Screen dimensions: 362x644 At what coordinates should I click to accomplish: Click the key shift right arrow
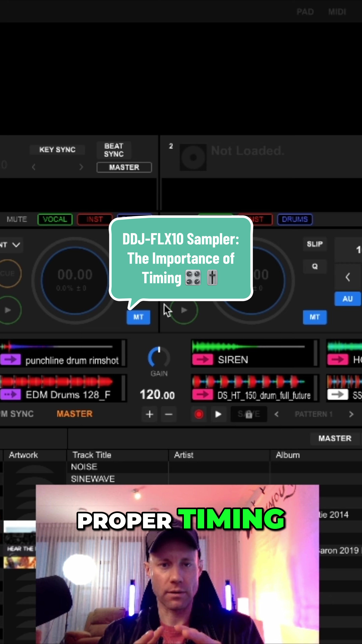pyautogui.click(x=81, y=167)
